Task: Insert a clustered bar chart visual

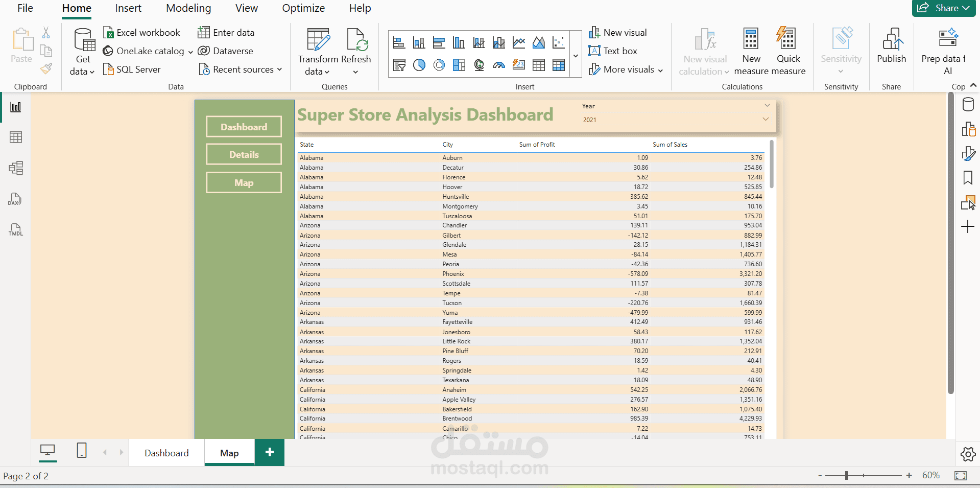Action: tap(439, 42)
